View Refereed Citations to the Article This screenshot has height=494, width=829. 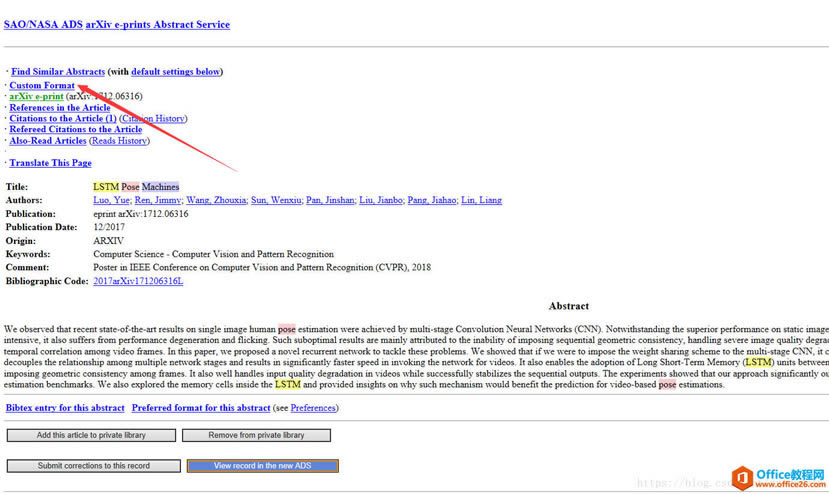(76, 129)
